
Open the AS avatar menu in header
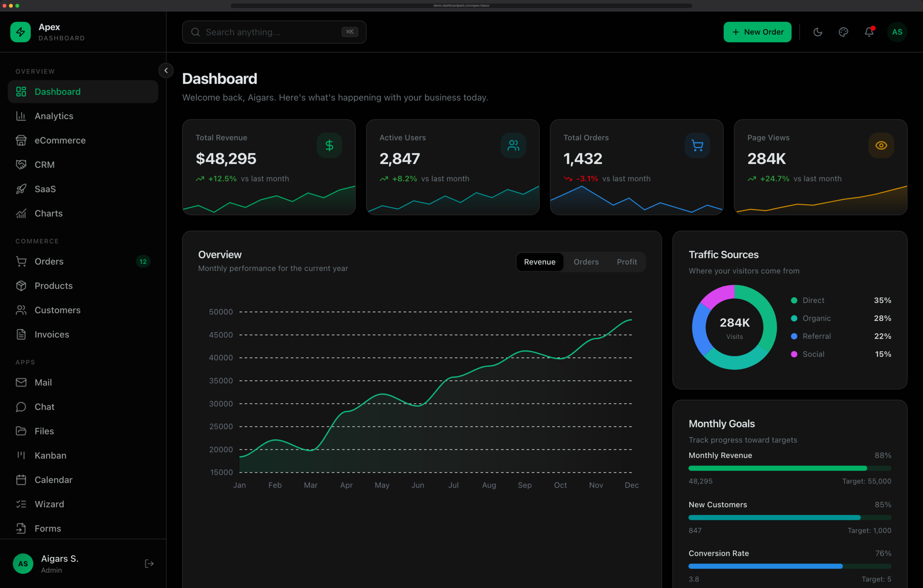coord(897,32)
